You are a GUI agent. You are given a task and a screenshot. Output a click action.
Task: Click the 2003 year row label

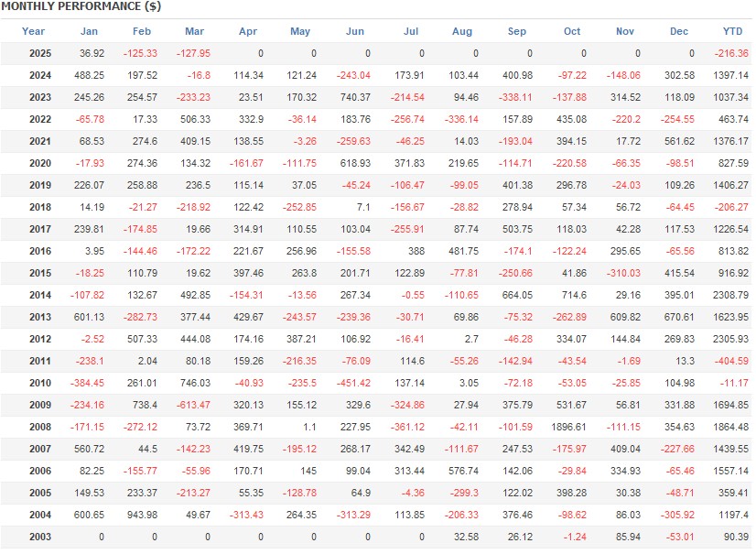[40, 537]
